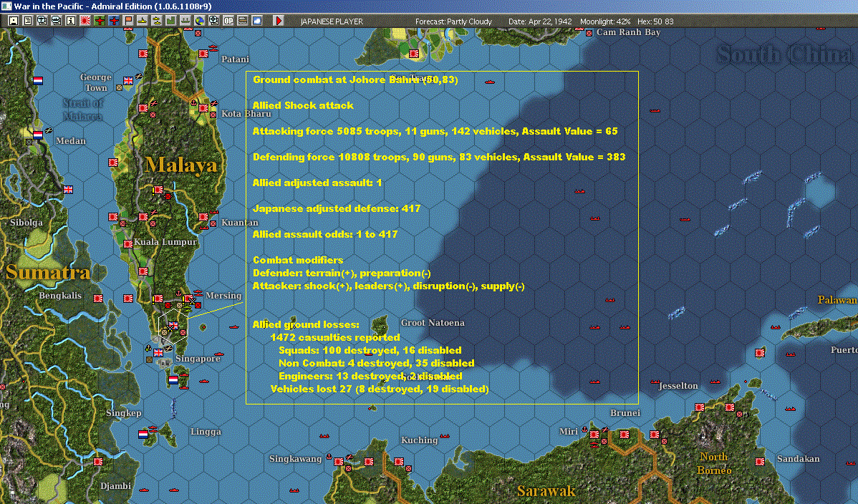Click the two yellow ships toolbar icon

click(x=157, y=21)
